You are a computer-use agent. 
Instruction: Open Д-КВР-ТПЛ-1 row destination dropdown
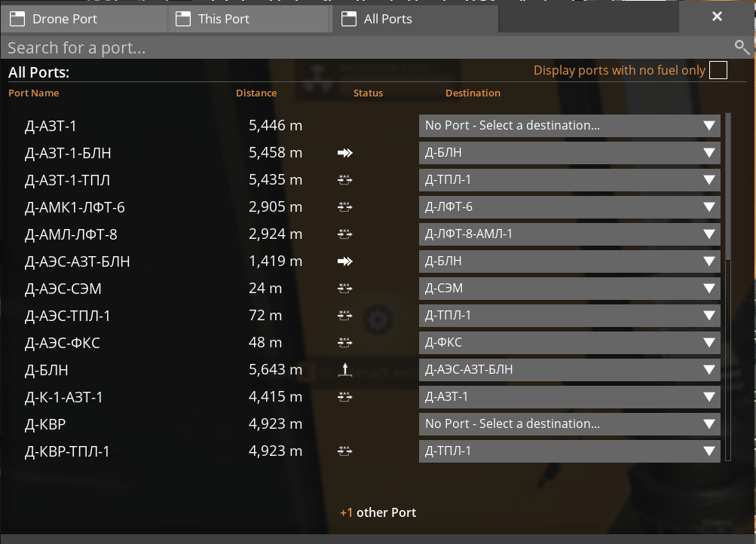[x=569, y=451]
